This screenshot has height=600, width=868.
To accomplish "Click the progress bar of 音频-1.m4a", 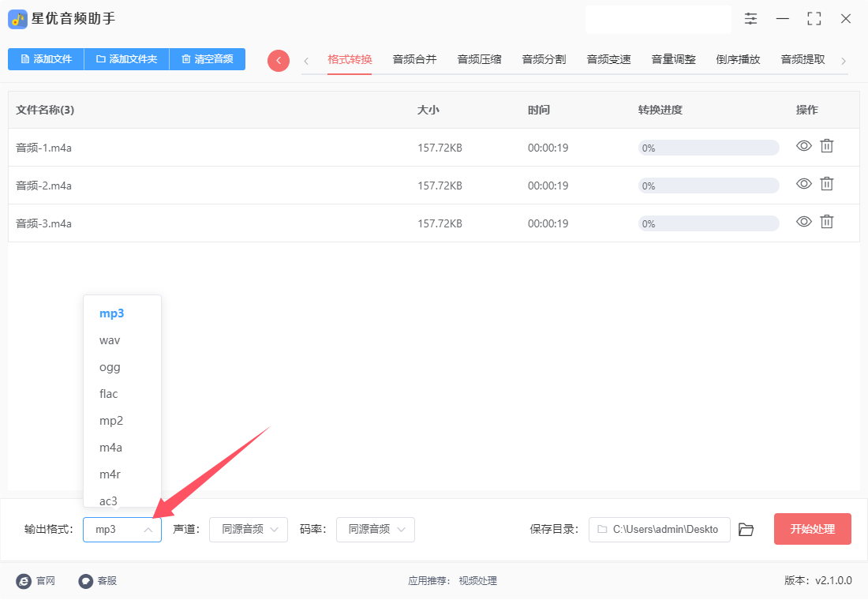I will 709,148.
